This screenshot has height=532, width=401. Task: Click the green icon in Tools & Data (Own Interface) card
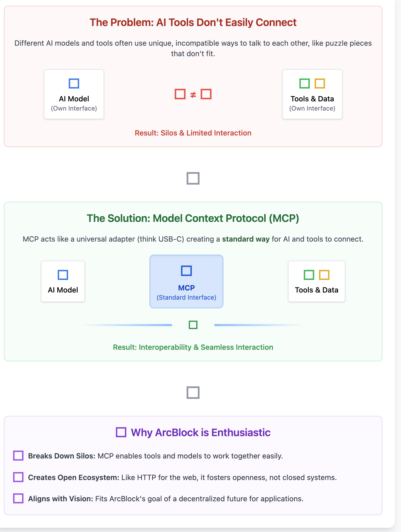pyautogui.click(x=305, y=84)
